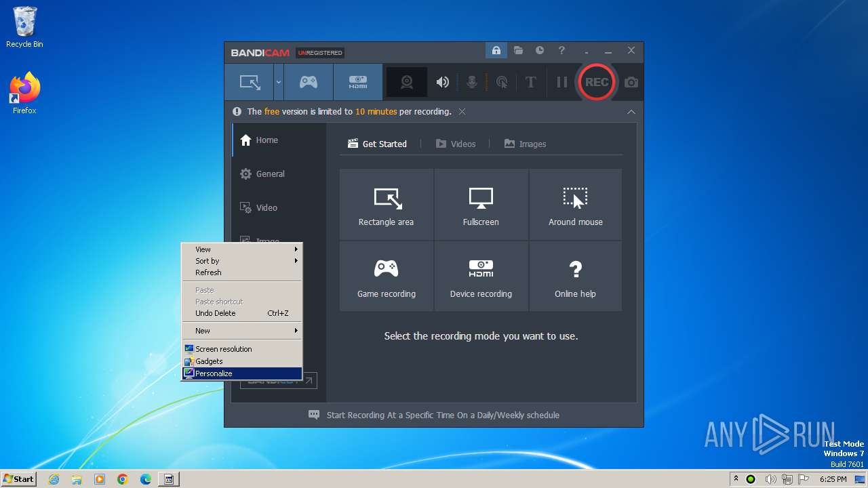
Task: Select Screen resolution in context menu
Action: (x=241, y=349)
